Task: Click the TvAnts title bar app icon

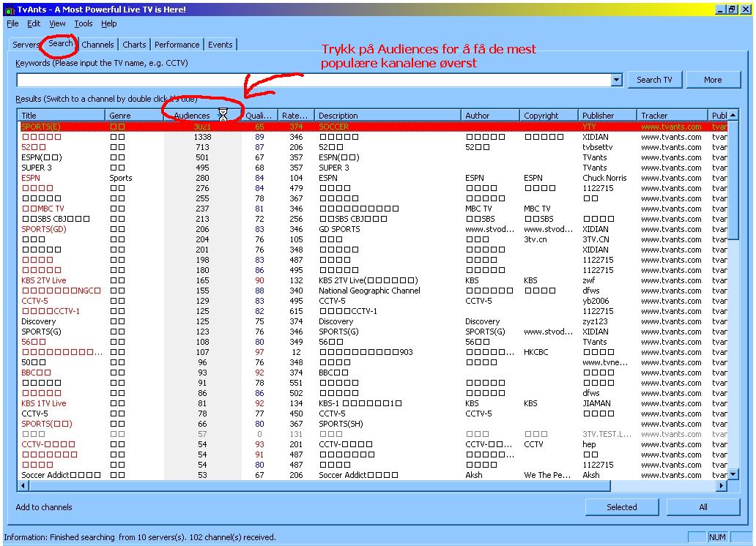Action: pos(10,10)
